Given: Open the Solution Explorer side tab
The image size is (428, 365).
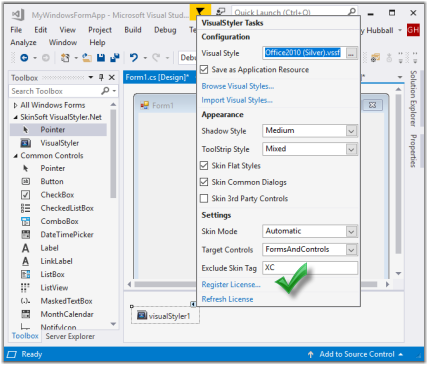Looking at the screenshot, I should coord(413,98).
